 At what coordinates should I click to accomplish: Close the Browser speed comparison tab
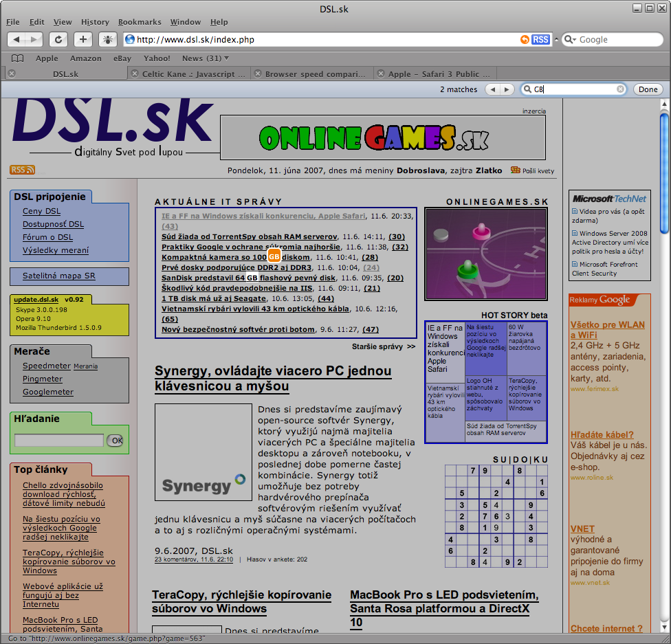[x=258, y=74]
